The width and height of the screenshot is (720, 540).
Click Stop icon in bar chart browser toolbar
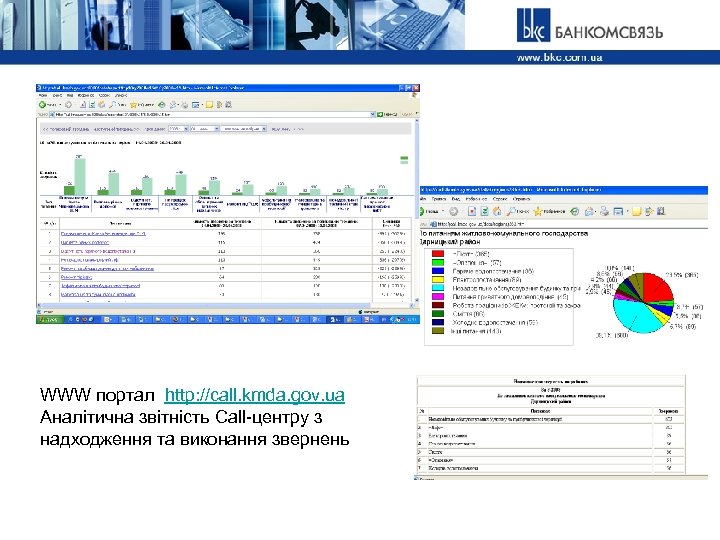click(x=83, y=105)
